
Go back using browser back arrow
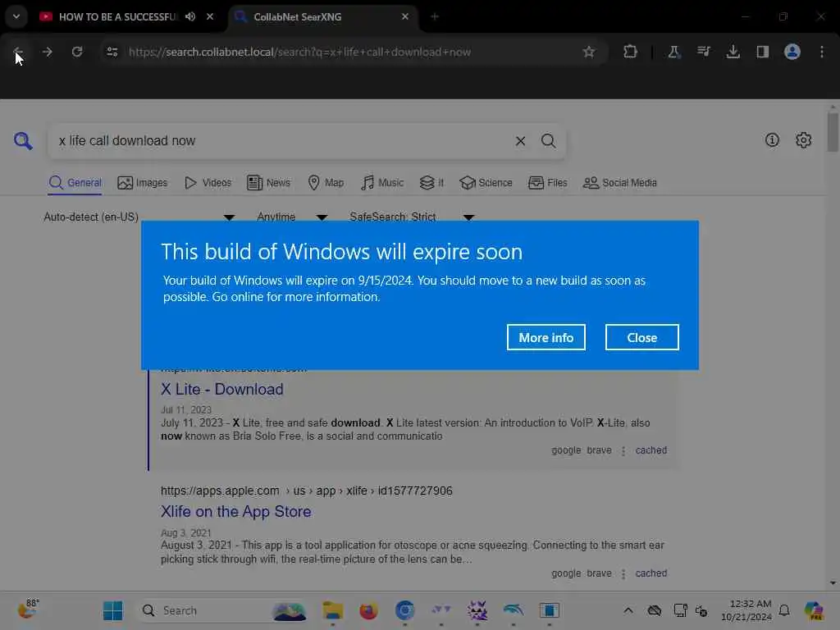pyautogui.click(x=18, y=52)
